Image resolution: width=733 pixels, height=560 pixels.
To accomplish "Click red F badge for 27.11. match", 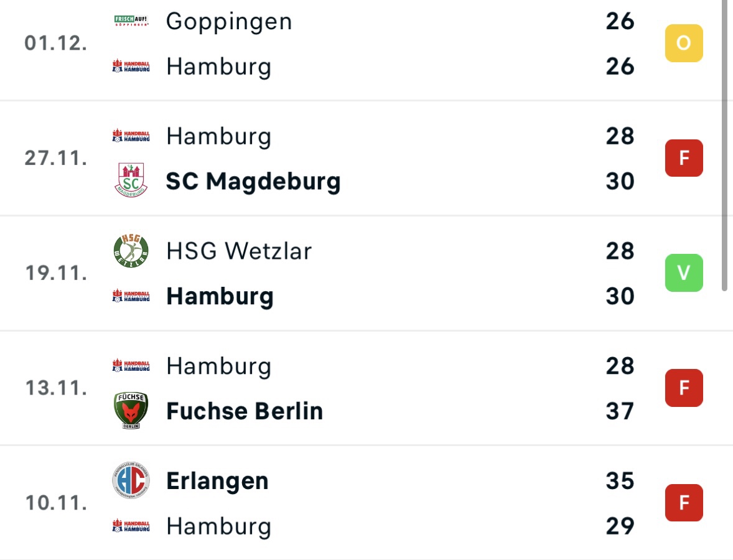I will click(x=684, y=158).
